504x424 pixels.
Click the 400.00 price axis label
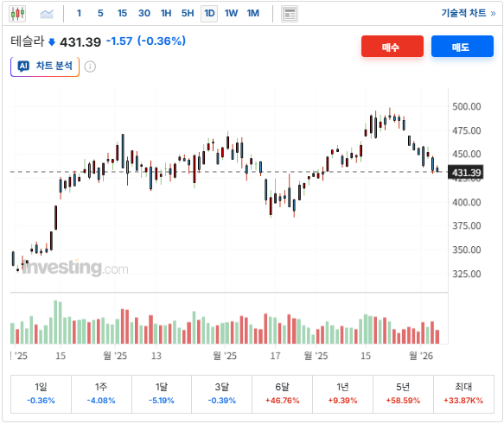[466, 202]
